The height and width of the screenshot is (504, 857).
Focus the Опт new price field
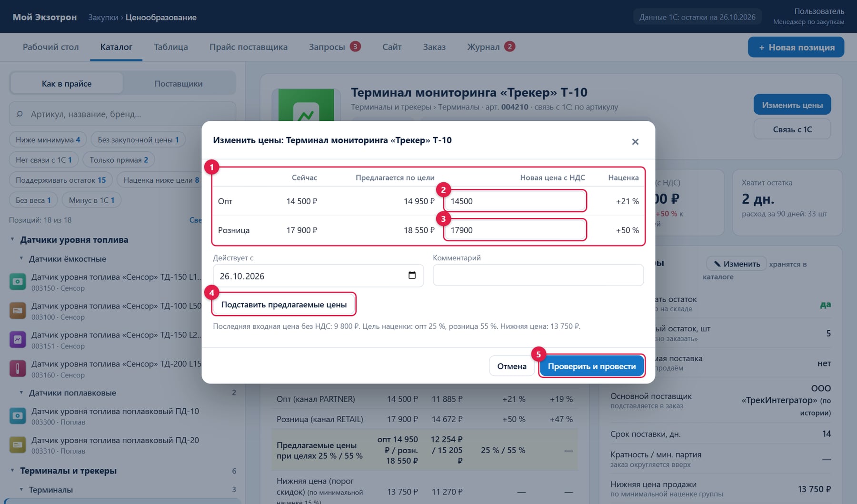point(515,201)
